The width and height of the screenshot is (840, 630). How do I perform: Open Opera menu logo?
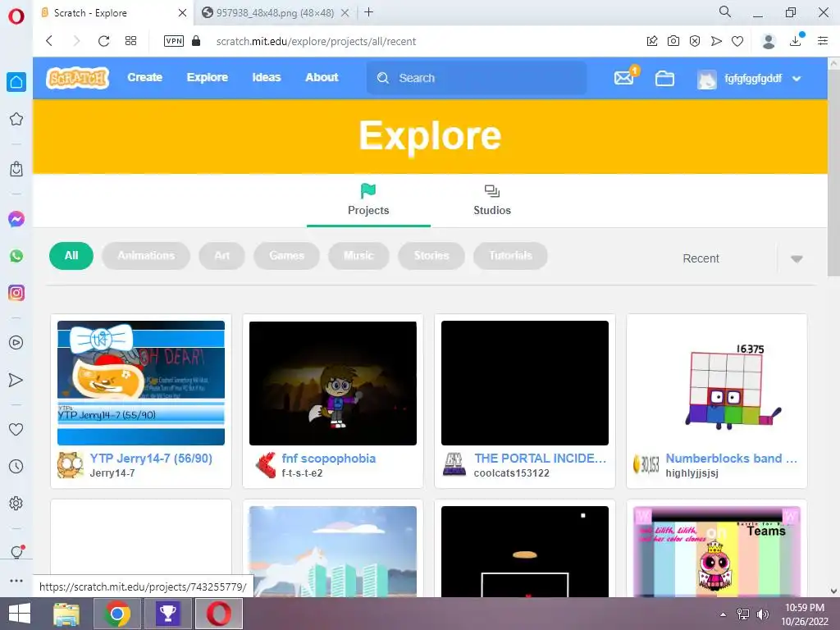tap(16, 16)
